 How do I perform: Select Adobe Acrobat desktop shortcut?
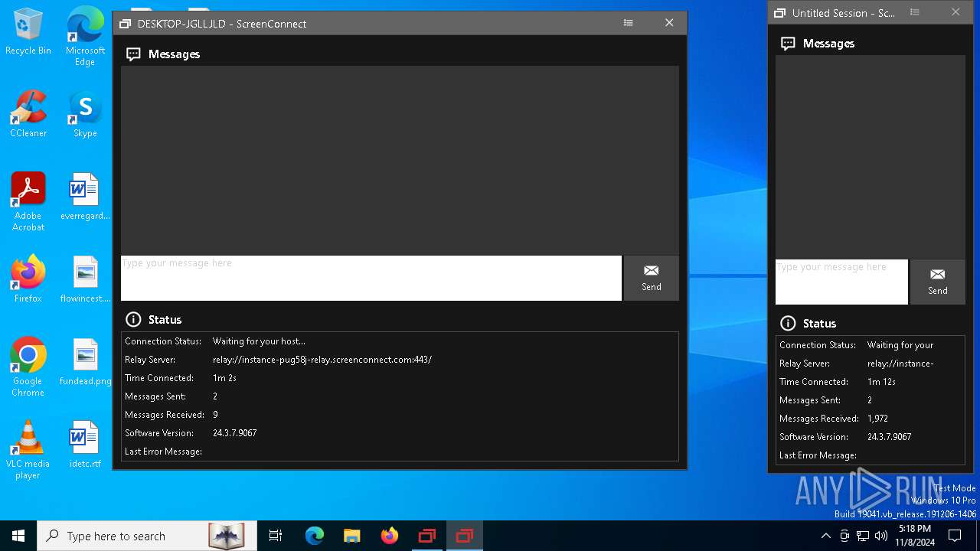[x=28, y=202]
